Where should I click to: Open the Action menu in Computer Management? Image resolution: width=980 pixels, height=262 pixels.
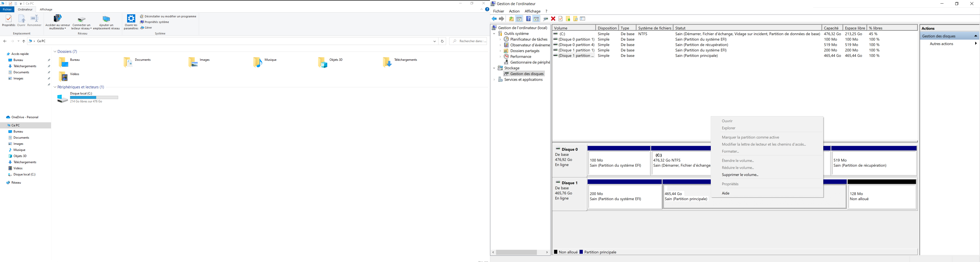514,11
